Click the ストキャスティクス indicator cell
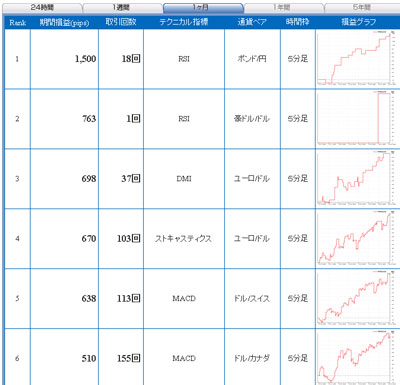The width and height of the screenshot is (400, 385). click(x=183, y=239)
